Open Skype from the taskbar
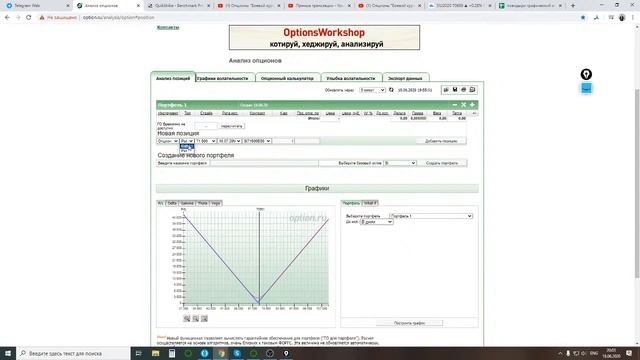The height and width of the screenshot is (360, 640). (x=237, y=353)
